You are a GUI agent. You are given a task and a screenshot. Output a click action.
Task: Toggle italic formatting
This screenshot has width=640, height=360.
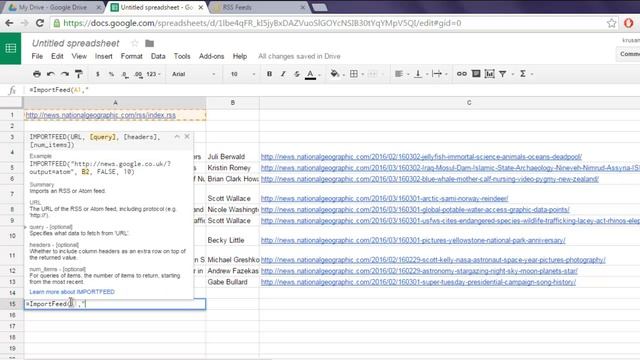(x=283, y=74)
